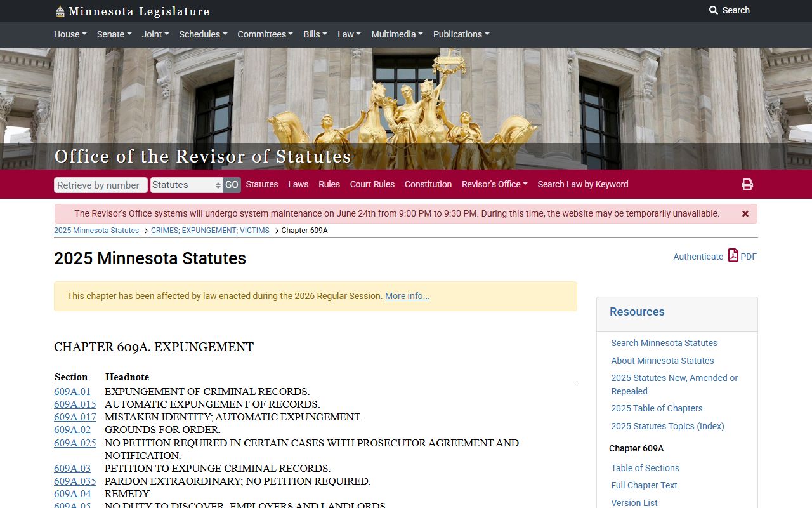The width and height of the screenshot is (812, 508).
Task: Open Full Chapter Text link
Action: 644,485
